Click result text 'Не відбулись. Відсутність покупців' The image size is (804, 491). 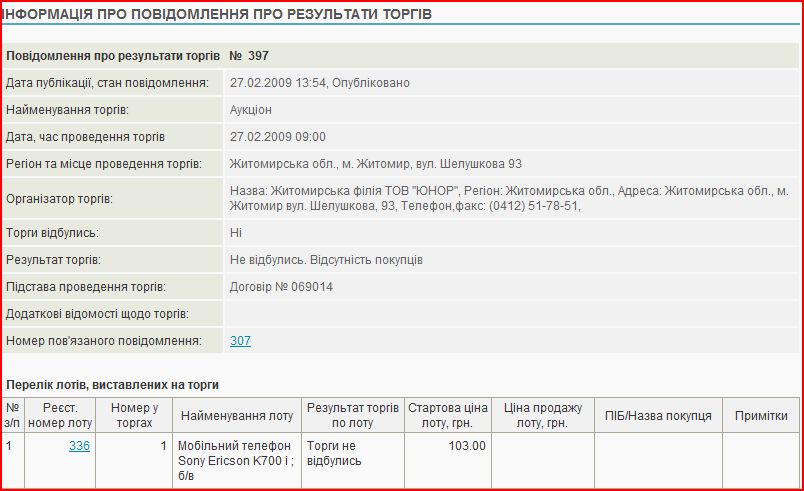tap(326, 260)
